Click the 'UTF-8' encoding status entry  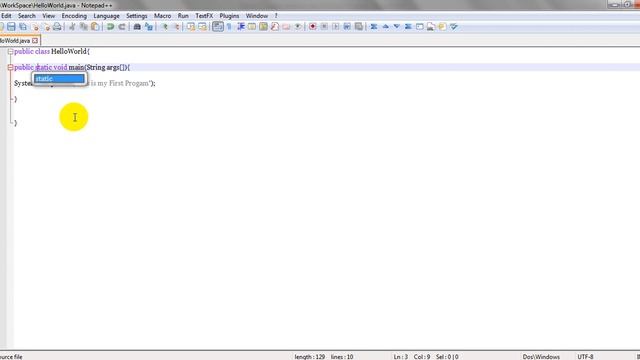point(585,357)
